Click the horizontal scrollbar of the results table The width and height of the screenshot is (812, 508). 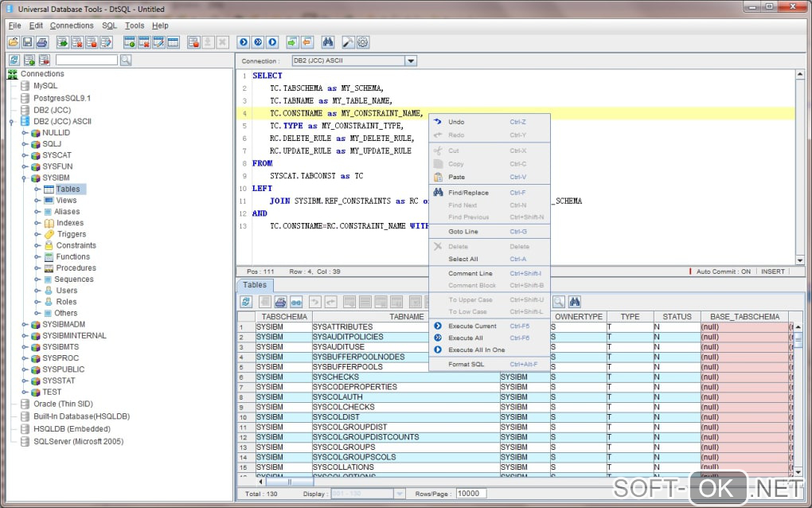coord(290,481)
